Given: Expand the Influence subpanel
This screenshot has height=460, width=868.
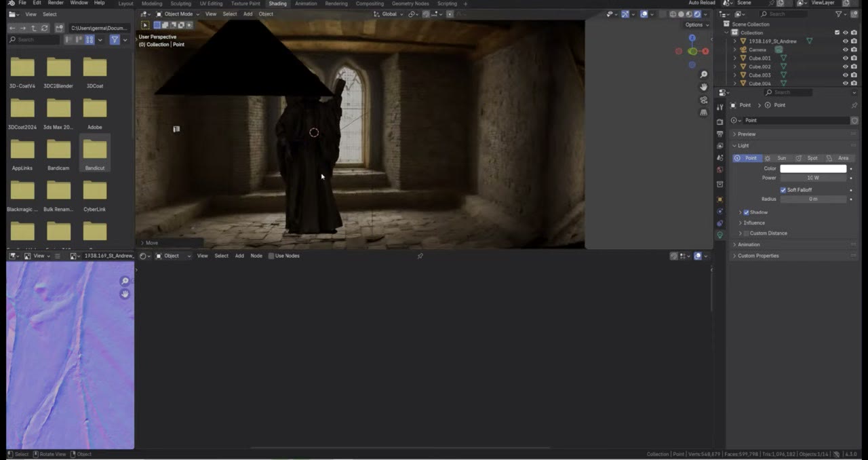Looking at the screenshot, I should 754,223.
